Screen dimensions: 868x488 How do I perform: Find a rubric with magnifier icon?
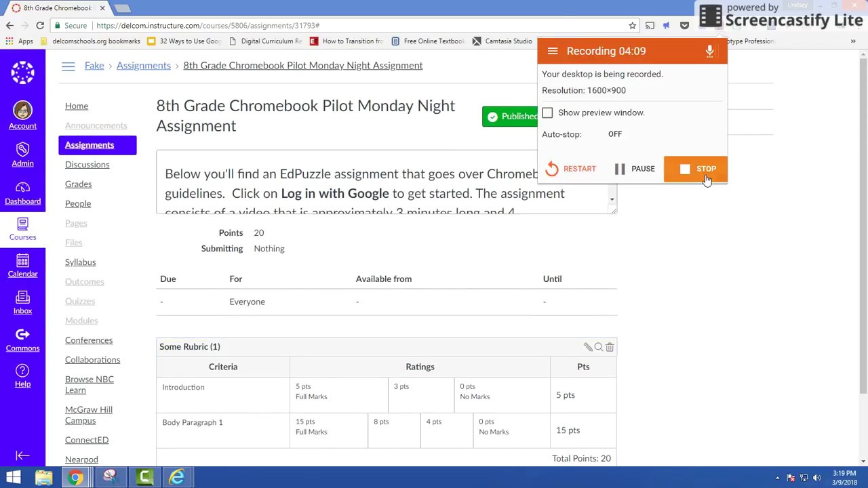[599, 347]
